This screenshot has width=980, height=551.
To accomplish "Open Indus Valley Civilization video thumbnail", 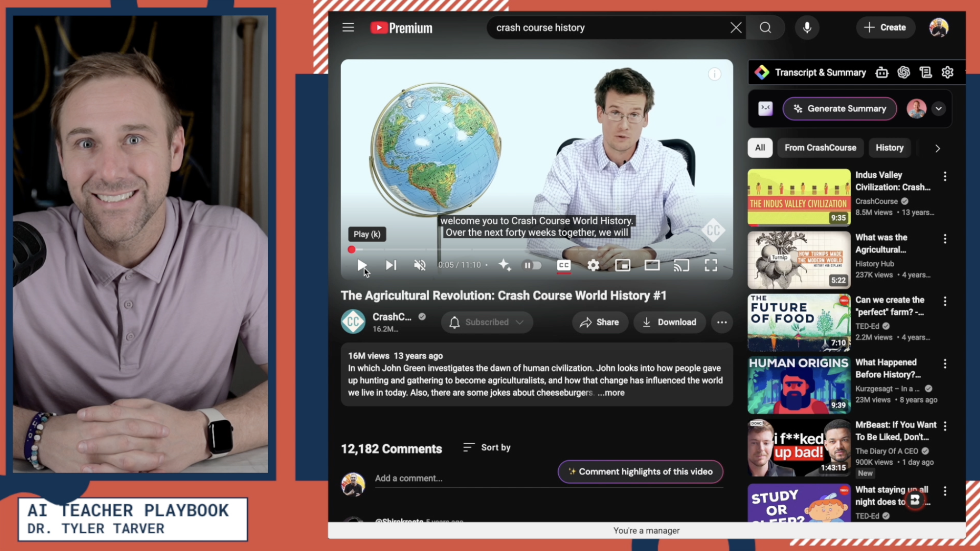I will 799,197.
